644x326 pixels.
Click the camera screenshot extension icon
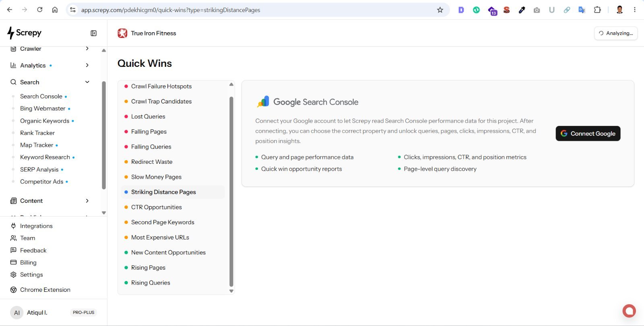point(537,10)
